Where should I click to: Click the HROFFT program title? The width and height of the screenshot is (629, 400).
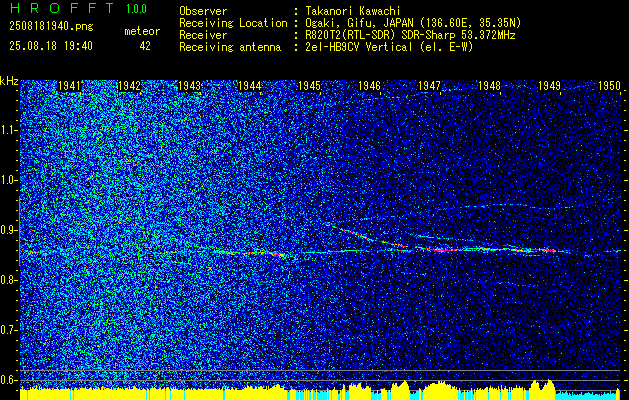point(62,8)
